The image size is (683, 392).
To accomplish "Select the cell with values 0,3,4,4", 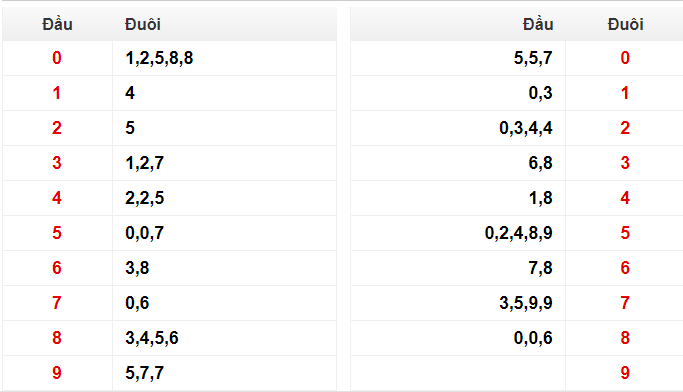I will pyautogui.click(x=458, y=128).
